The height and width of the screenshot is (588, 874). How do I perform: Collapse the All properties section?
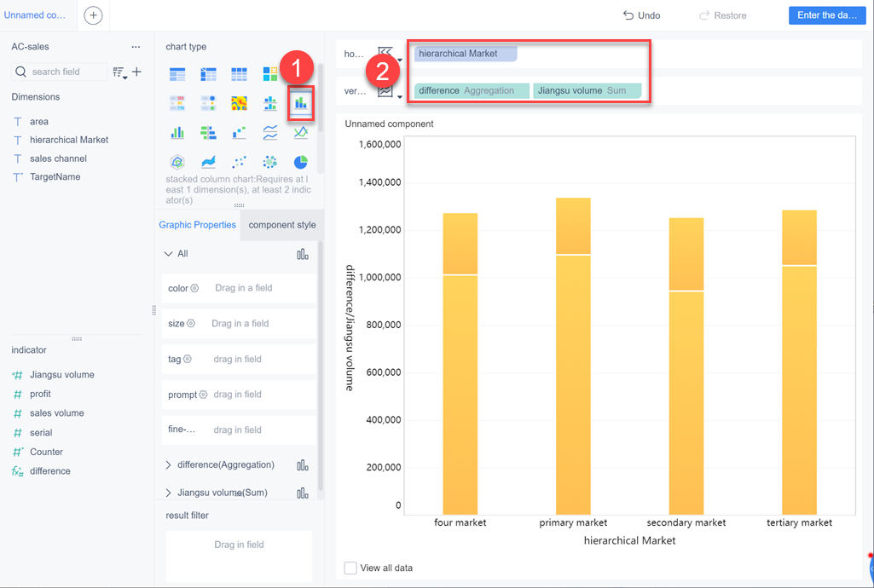pos(168,254)
